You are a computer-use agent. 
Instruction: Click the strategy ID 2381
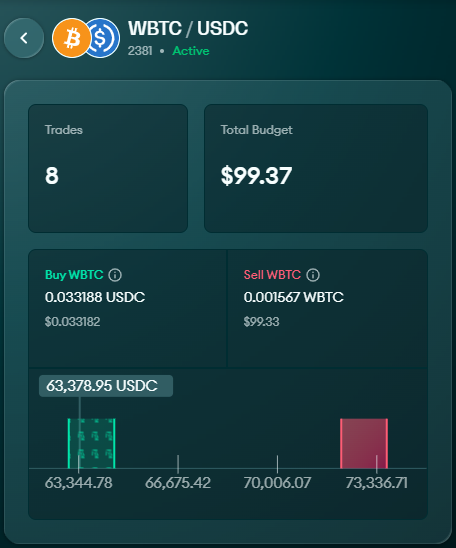(x=140, y=51)
